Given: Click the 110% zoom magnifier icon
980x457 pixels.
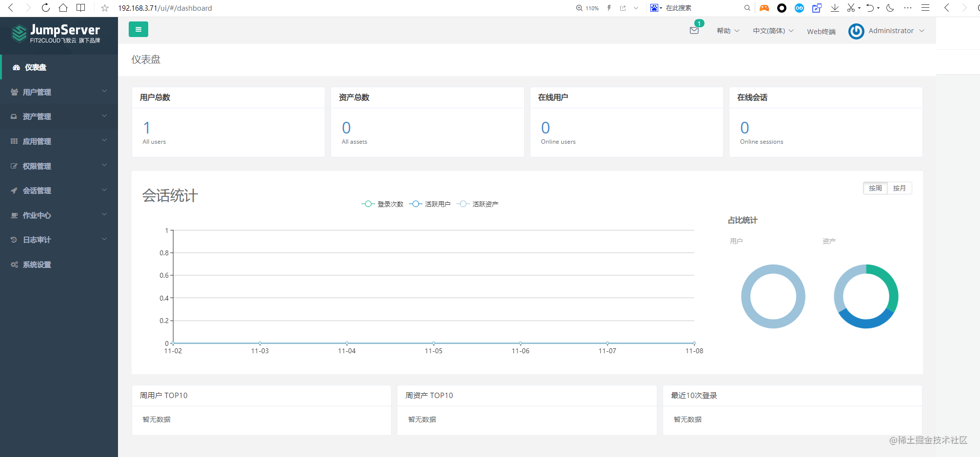Looking at the screenshot, I should [579, 8].
